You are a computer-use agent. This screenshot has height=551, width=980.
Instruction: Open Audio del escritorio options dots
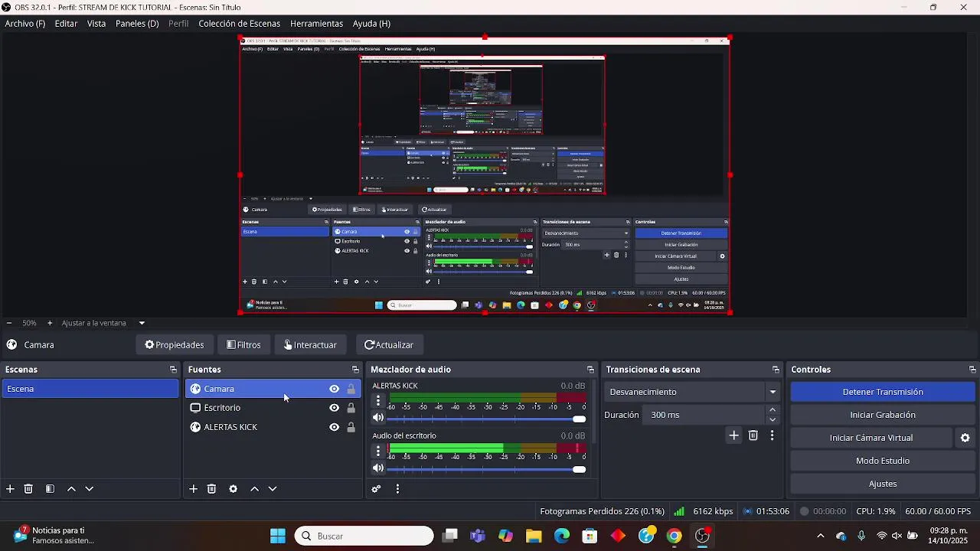[377, 451]
